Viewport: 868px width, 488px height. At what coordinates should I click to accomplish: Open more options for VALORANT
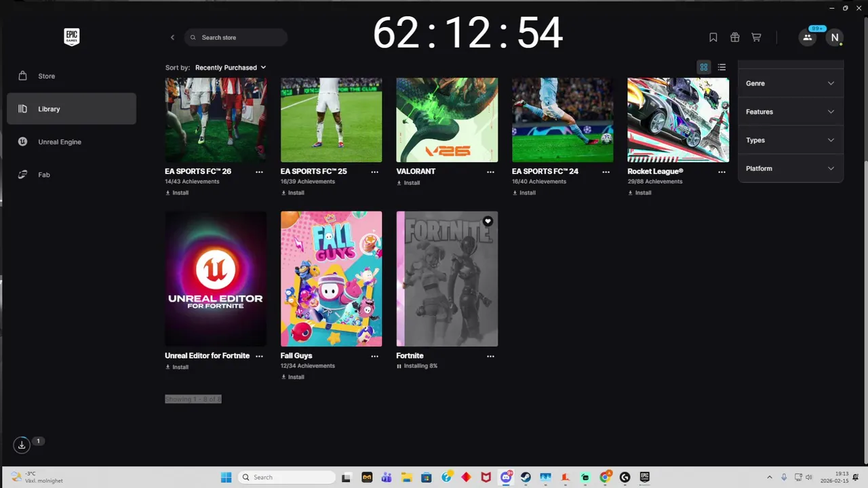pos(490,172)
